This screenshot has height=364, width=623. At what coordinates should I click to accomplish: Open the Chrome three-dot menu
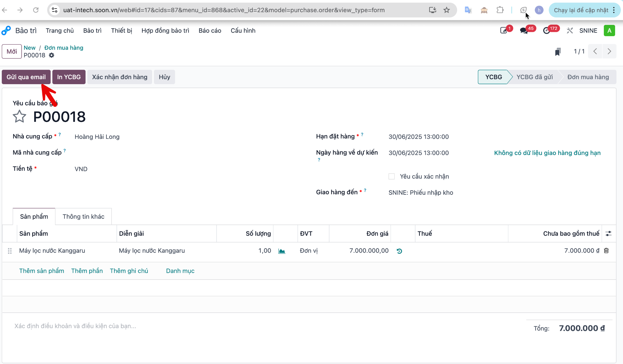[x=614, y=10]
